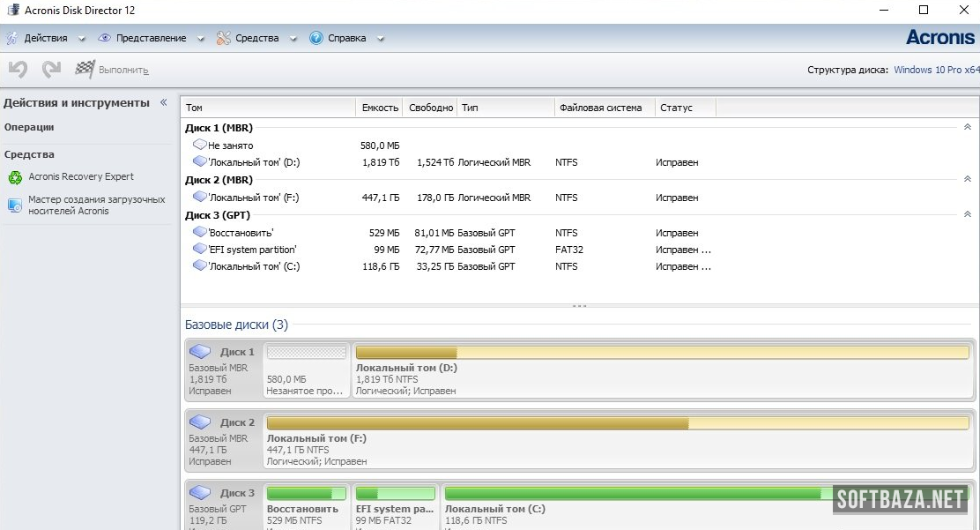This screenshot has width=980, height=530.
Task: Click the bootable media builder icon
Action: 15,205
